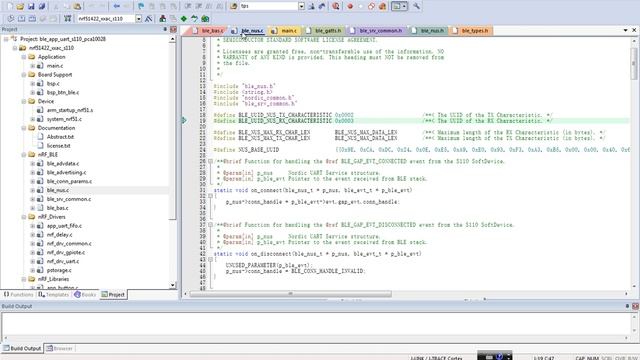Collapse the nRF_Drivers group
The width and height of the screenshot is (640, 360).
(24, 217)
